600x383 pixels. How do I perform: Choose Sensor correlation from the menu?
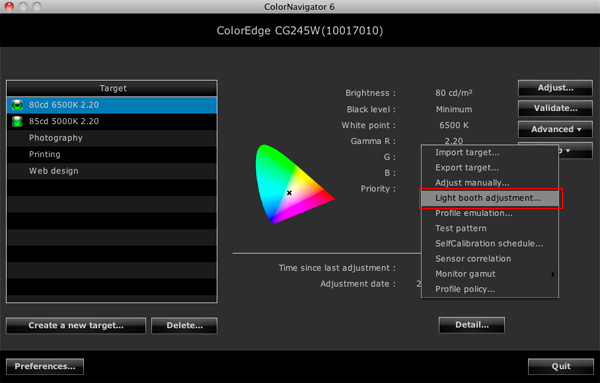[490, 259]
